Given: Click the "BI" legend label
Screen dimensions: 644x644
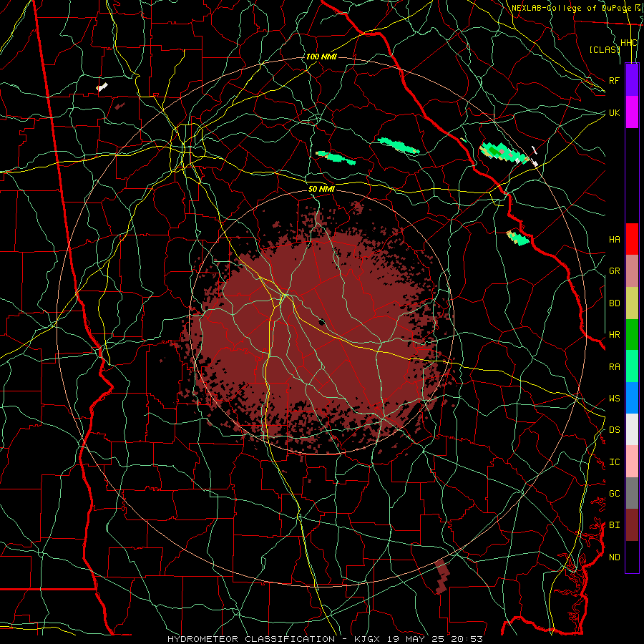Looking at the screenshot, I should coord(614,525).
